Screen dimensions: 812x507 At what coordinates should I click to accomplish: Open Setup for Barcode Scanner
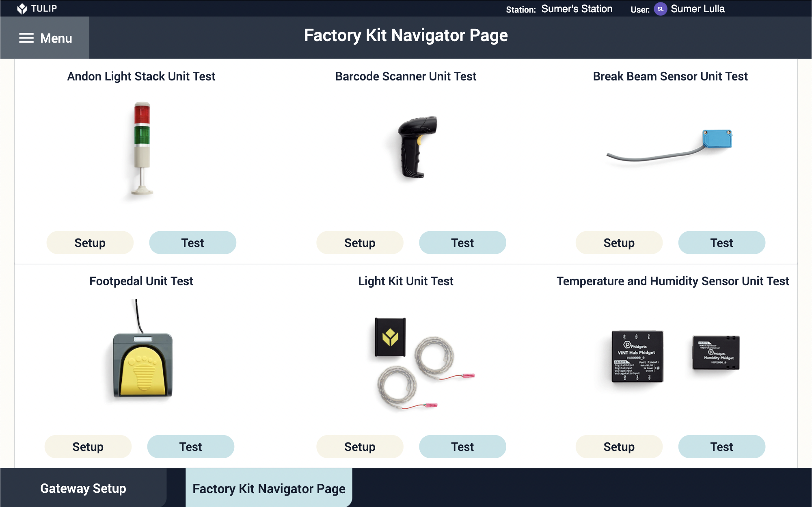(x=360, y=243)
